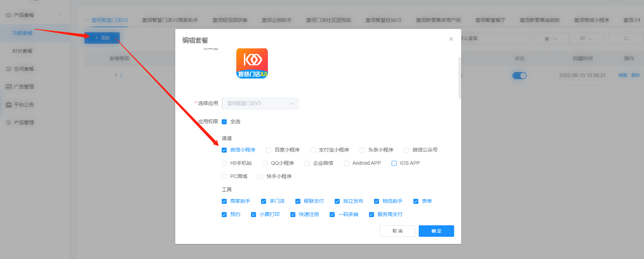
Task: Enable Android APP checkbox
Action: [346, 163]
